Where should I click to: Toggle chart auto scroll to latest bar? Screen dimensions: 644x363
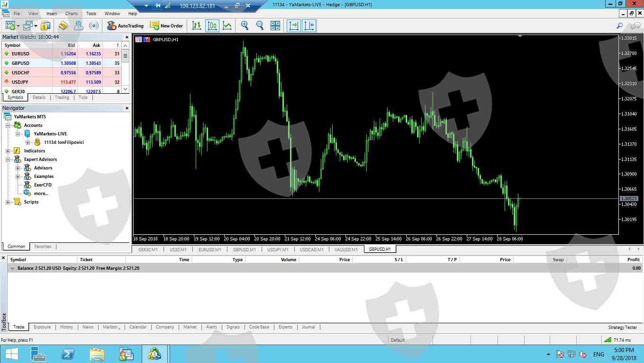click(x=294, y=26)
